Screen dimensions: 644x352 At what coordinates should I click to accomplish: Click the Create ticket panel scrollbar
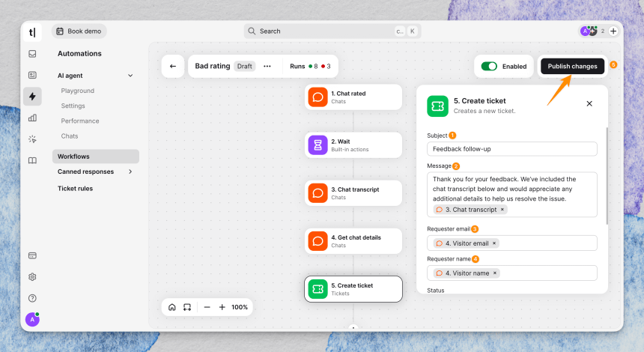click(x=607, y=176)
